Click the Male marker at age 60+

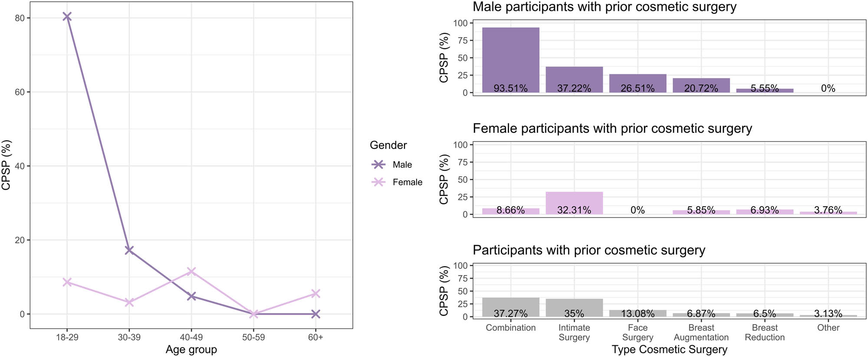(x=316, y=314)
